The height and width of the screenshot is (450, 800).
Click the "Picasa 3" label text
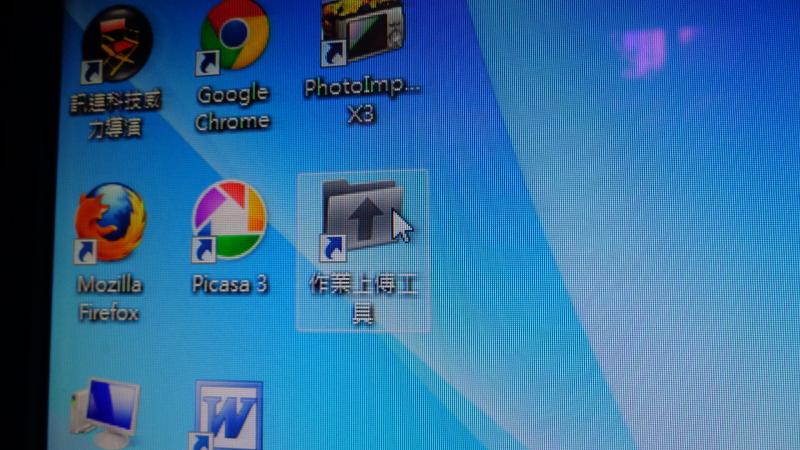click(x=230, y=284)
